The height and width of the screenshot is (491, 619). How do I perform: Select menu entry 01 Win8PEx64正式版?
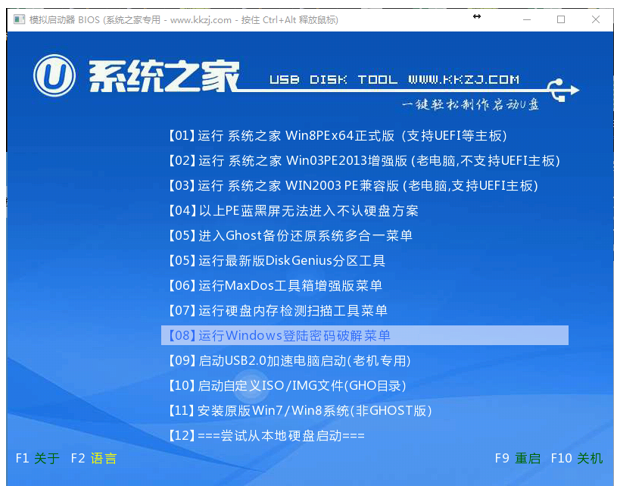click(x=338, y=136)
